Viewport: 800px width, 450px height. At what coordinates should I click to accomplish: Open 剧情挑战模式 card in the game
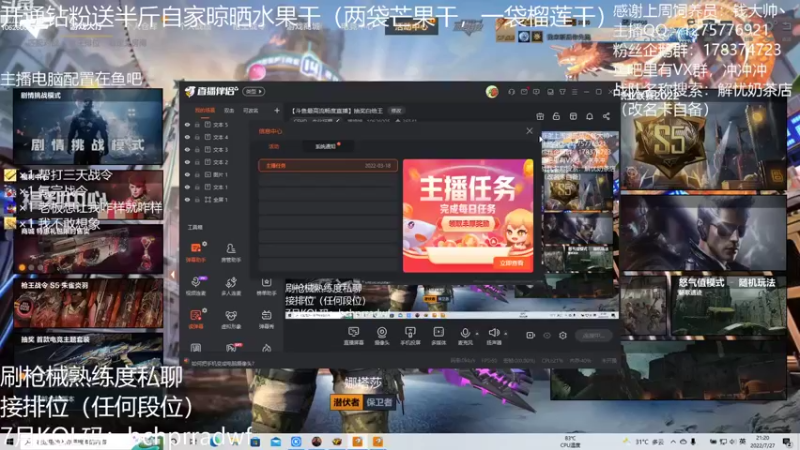[x=88, y=127]
